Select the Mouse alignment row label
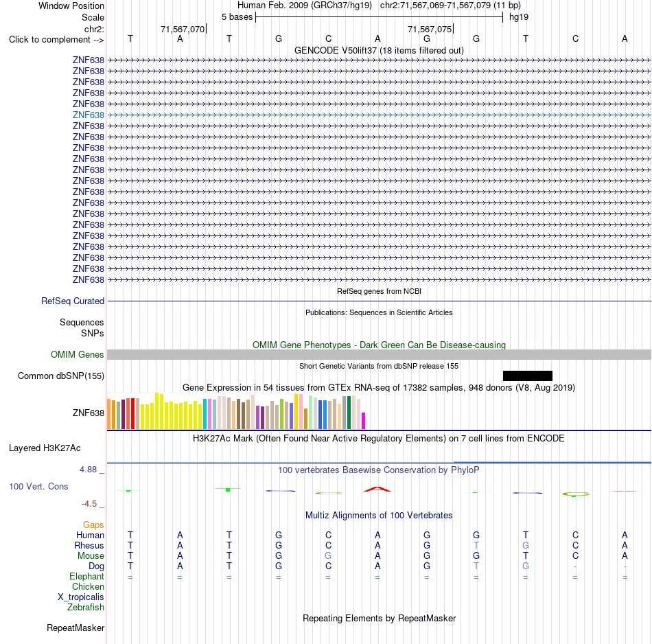Image resolution: width=652 pixels, height=644 pixels. (x=91, y=556)
